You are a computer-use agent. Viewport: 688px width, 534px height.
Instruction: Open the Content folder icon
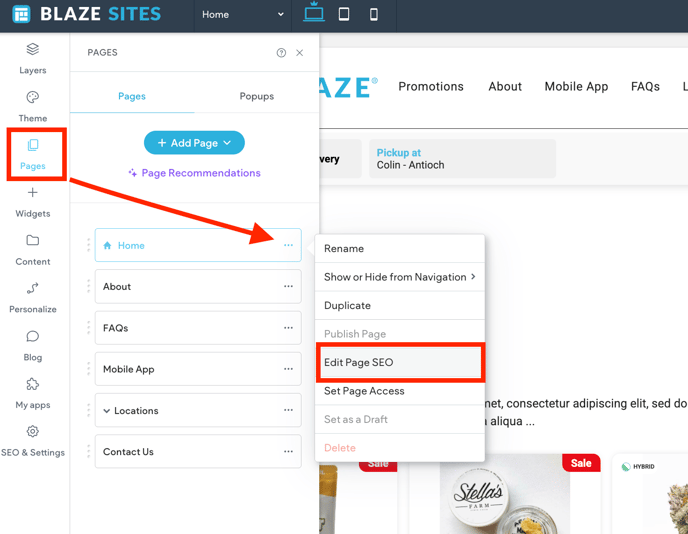point(33,241)
